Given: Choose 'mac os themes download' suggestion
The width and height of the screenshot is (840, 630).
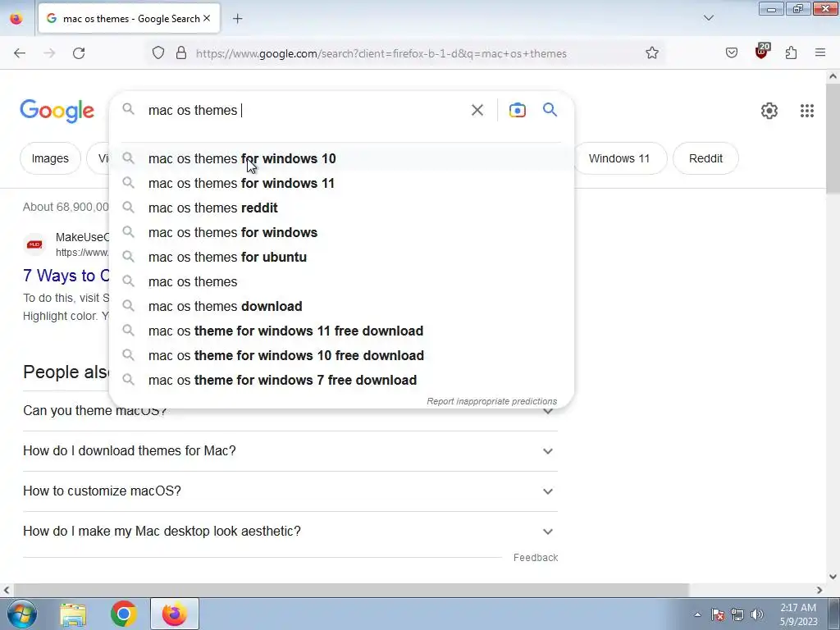Looking at the screenshot, I should 341,307.
